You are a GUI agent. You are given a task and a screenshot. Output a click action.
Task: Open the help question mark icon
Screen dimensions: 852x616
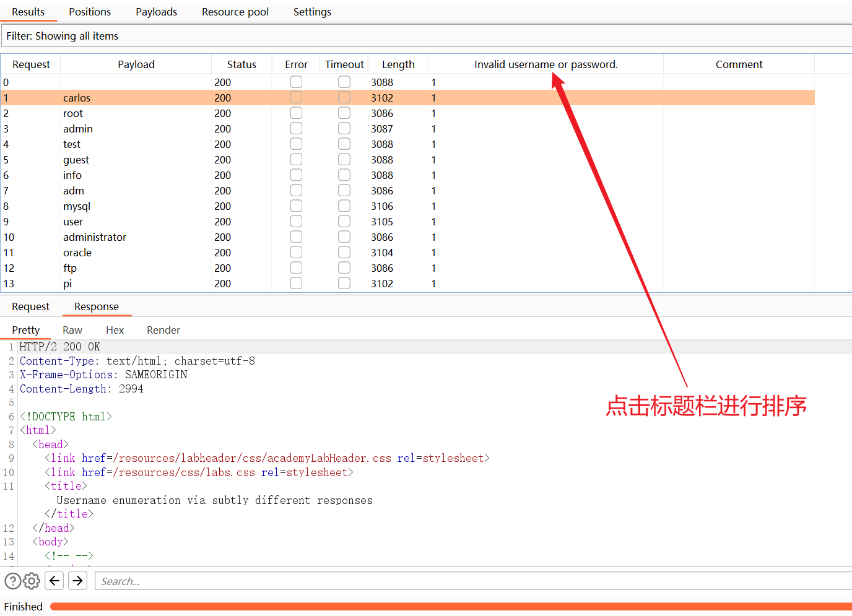tap(12, 581)
